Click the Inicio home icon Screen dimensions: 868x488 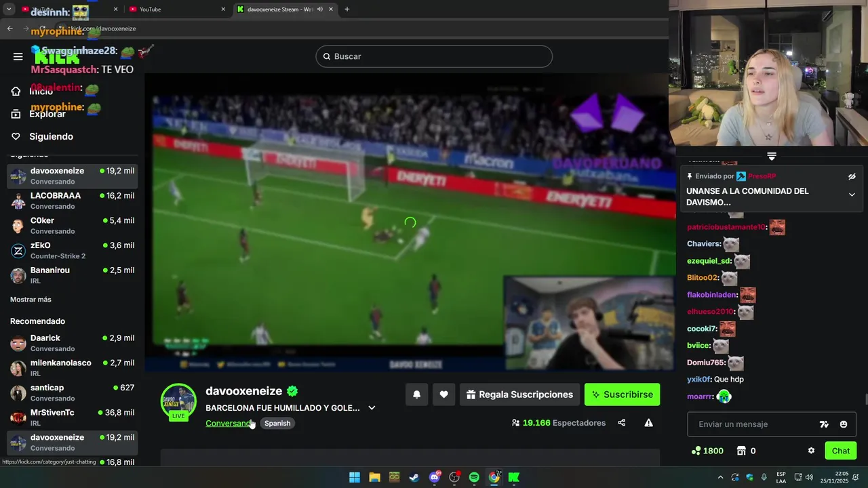(16, 91)
